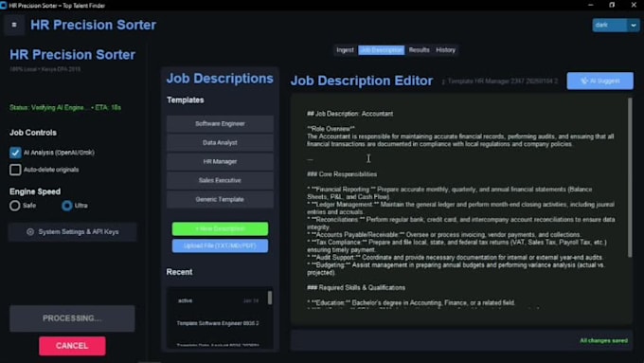The width and height of the screenshot is (644, 363).
Task: Open the dark theme dropdown
Action: tap(616, 25)
